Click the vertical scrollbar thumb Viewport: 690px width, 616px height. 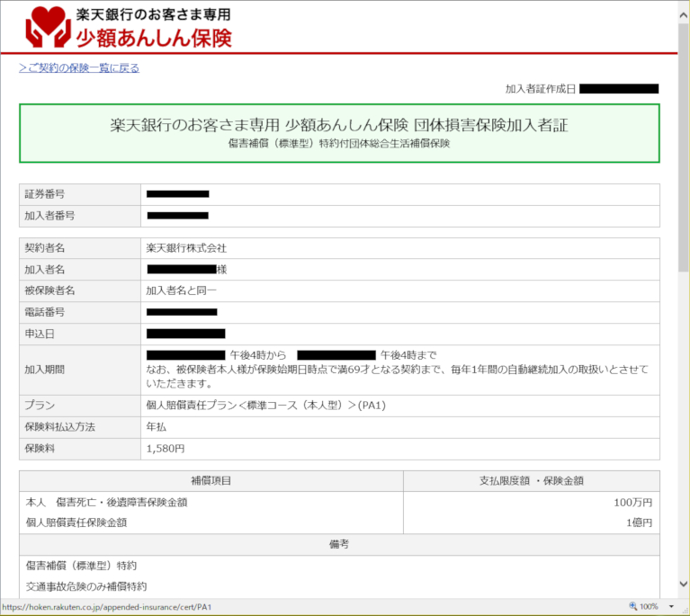[684, 148]
